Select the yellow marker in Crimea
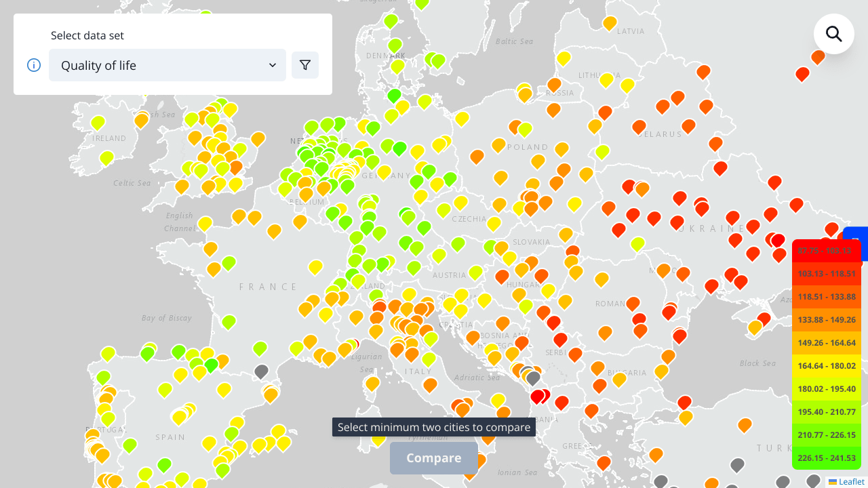 (755, 327)
